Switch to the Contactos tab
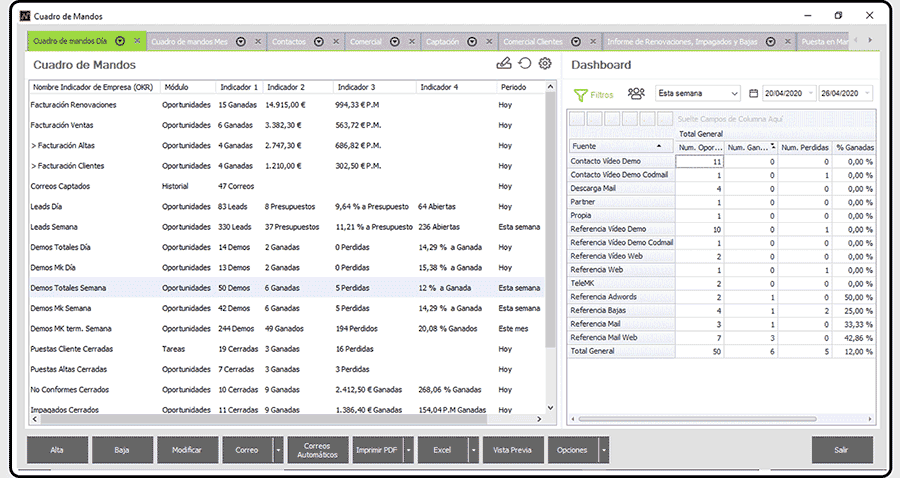 click(x=289, y=41)
